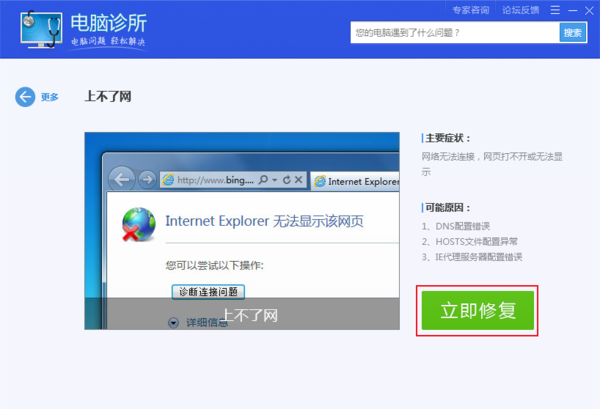
Task: Click the 搜索 button
Action: tap(573, 33)
